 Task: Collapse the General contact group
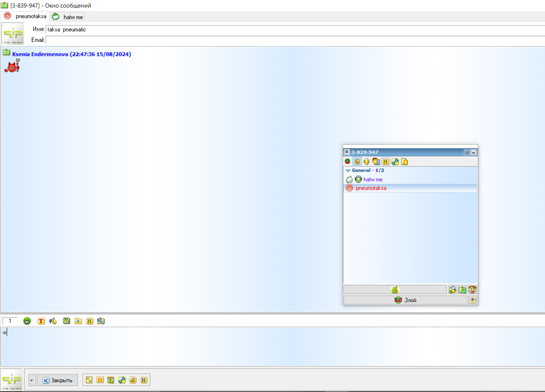point(348,171)
